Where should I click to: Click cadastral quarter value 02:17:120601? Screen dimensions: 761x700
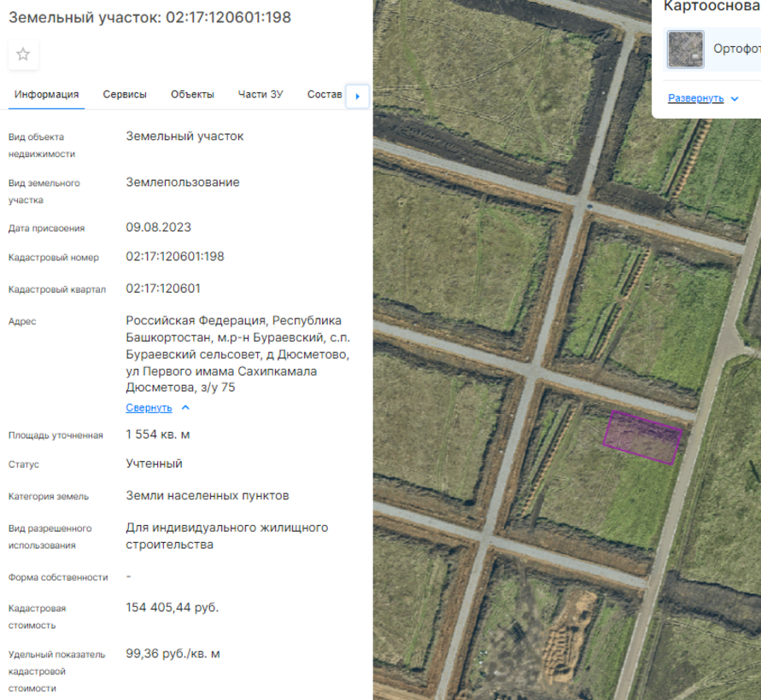tap(163, 289)
